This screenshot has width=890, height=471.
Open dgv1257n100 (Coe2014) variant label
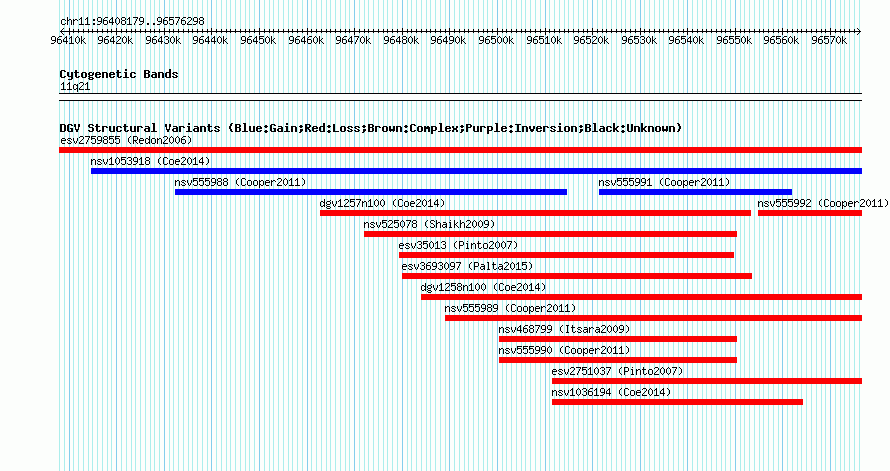click(x=382, y=203)
